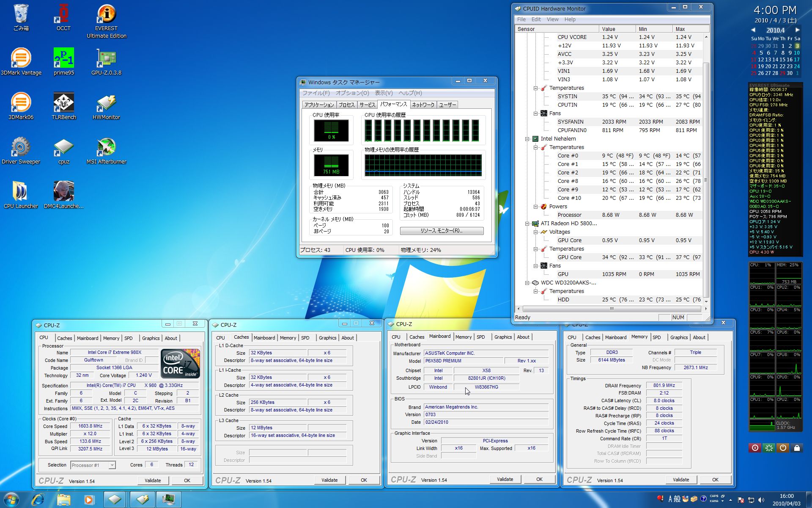Open ファイル(F) menu in Task Manager
Screen dimensions: 812x508
tap(316, 93)
